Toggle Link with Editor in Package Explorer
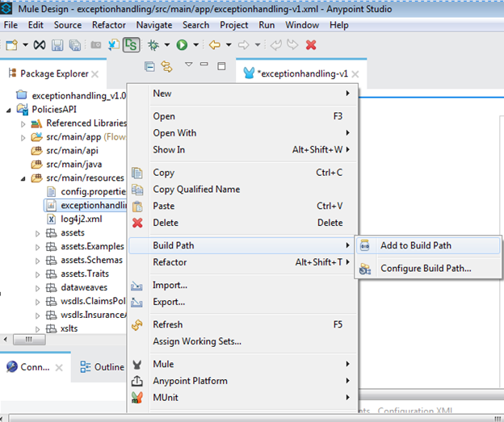This screenshot has height=422, width=504. (x=167, y=66)
